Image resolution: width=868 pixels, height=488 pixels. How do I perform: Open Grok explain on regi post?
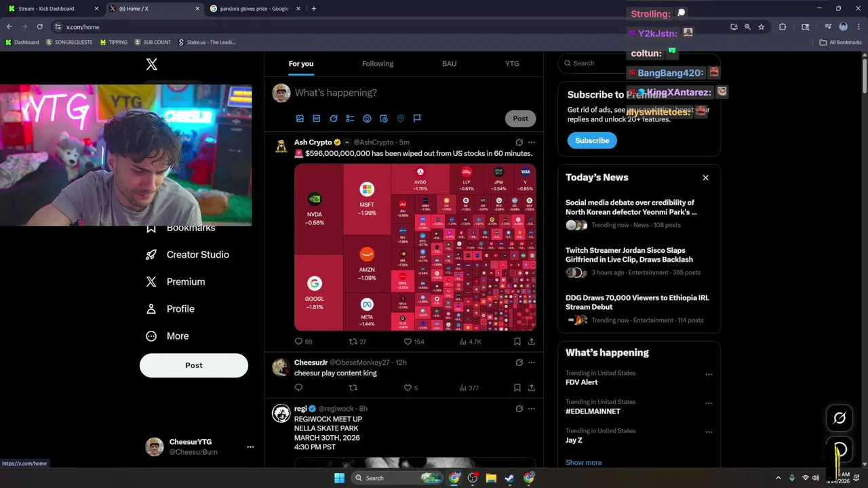(x=519, y=409)
